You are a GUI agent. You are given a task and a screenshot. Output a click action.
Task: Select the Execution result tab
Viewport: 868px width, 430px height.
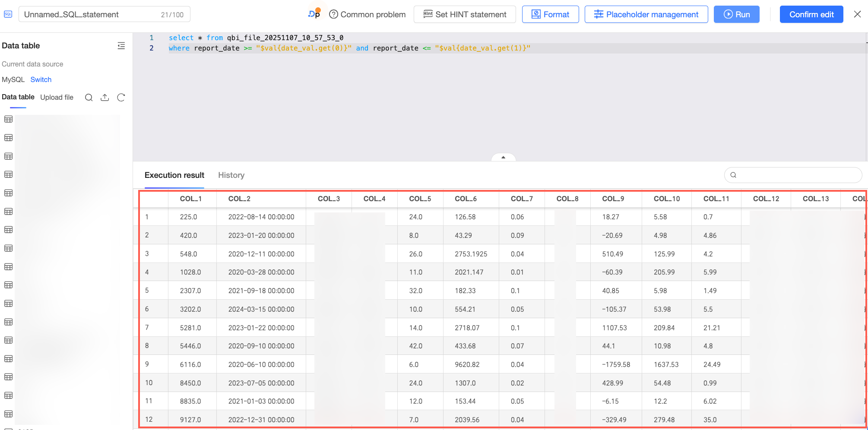[x=174, y=175]
